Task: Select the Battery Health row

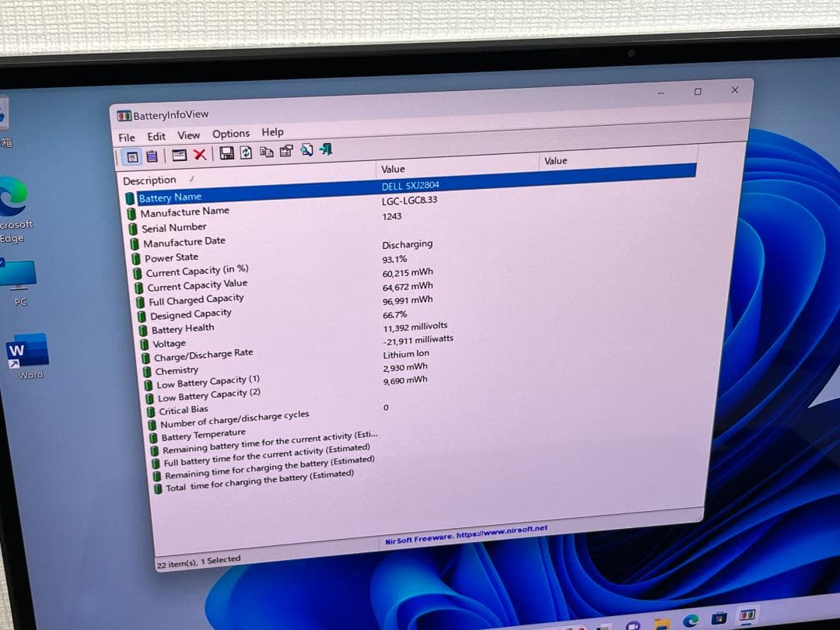Action: 183,329
